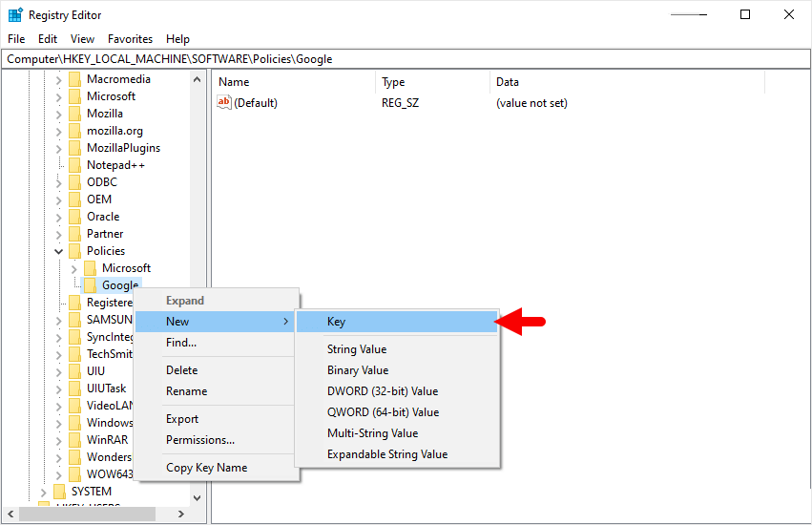Choose String Value in New submenu
The width and height of the screenshot is (812, 525).
pos(397,349)
